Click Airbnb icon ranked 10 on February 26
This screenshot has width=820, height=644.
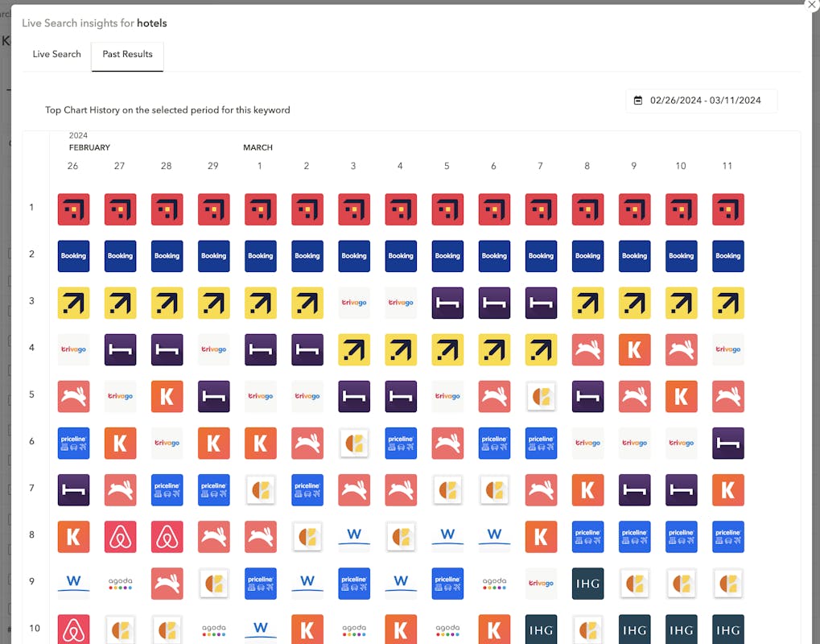[x=73, y=630]
